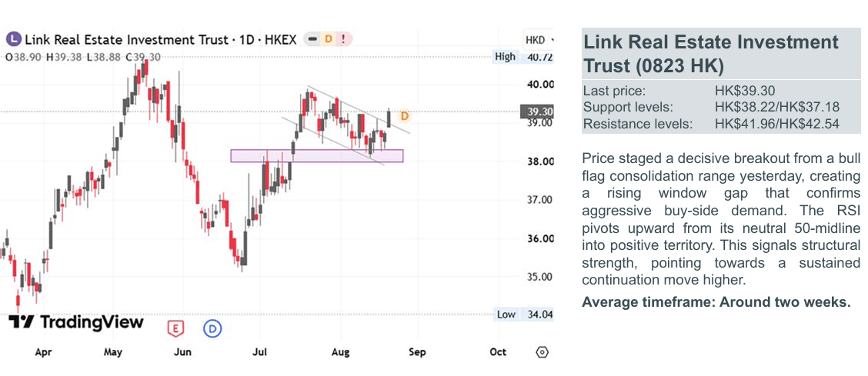Click the 40.00 price axis label
Image resolution: width=868 pixels, height=376 pixels.
539,85
